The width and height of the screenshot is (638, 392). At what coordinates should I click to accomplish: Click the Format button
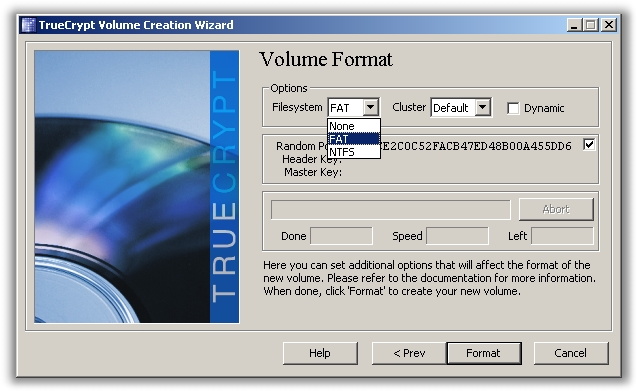[x=484, y=353]
